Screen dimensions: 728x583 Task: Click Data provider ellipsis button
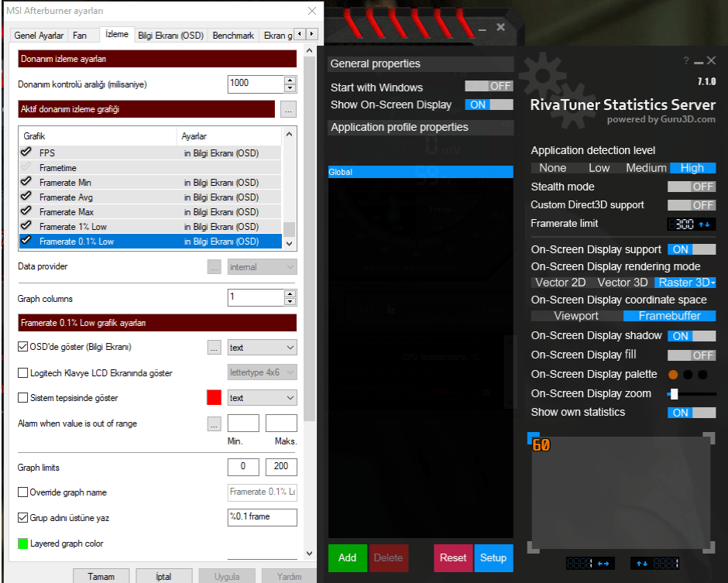coord(214,267)
